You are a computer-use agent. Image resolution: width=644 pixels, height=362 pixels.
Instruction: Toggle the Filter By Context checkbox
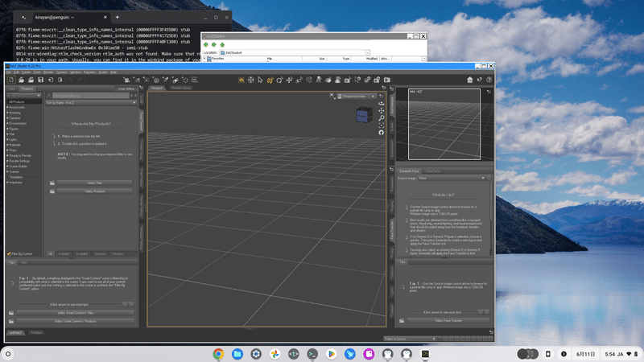[9, 254]
